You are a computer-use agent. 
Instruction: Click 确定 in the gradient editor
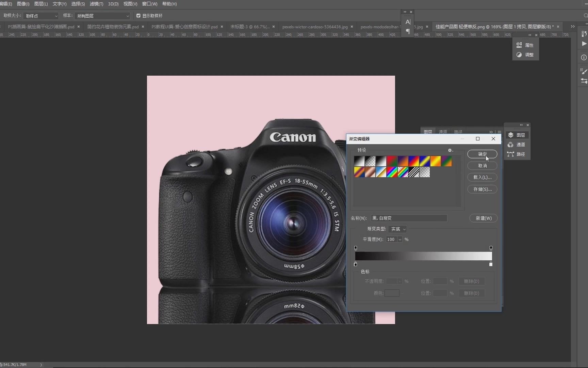[x=482, y=154]
